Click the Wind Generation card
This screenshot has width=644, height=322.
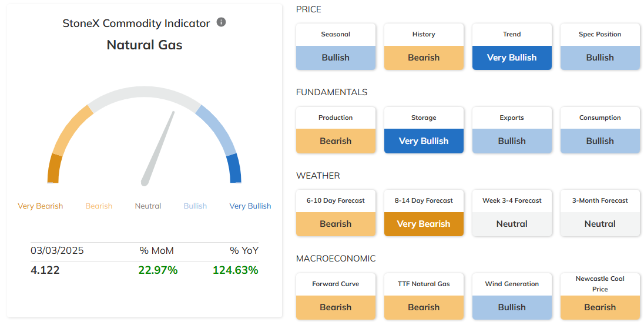(512, 296)
